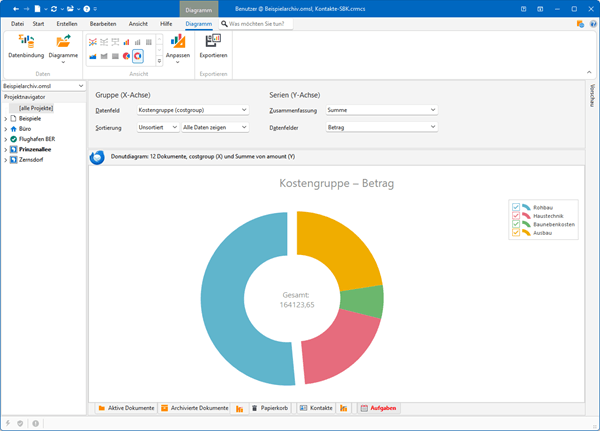Image resolution: width=600 pixels, height=431 pixels.
Task: Open the Bearbeiten ribbon tab
Action: point(103,24)
